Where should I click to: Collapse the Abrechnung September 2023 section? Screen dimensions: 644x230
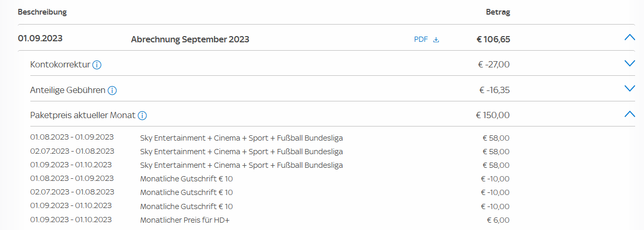point(629,38)
